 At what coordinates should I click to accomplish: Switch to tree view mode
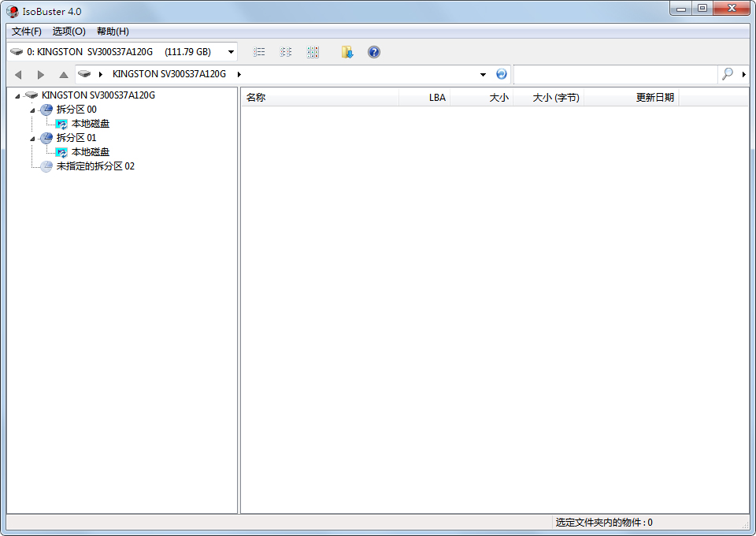pos(286,52)
